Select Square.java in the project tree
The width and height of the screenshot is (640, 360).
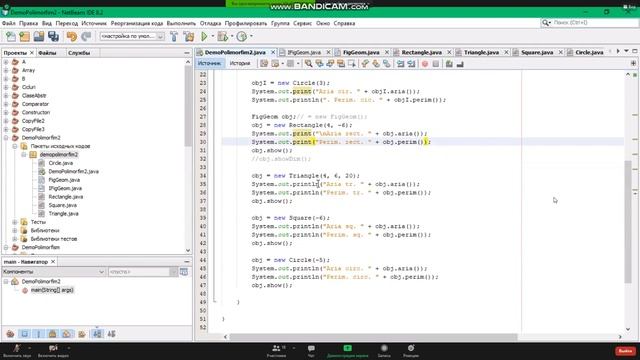click(62, 205)
